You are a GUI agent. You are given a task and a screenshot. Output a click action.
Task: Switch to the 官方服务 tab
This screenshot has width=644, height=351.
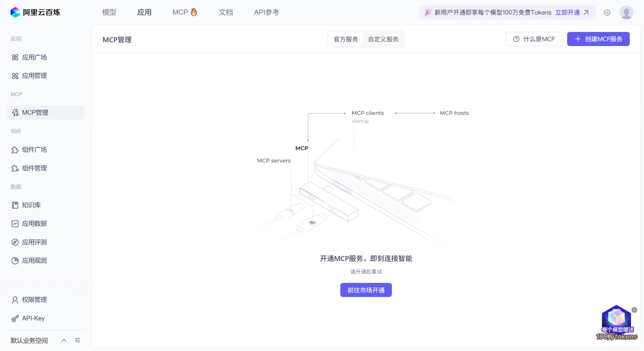[346, 39]
